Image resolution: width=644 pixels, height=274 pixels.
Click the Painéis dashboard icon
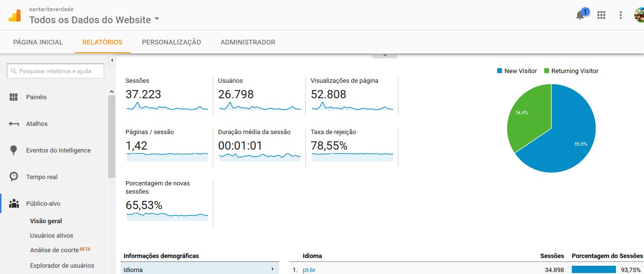click(14, 97)
